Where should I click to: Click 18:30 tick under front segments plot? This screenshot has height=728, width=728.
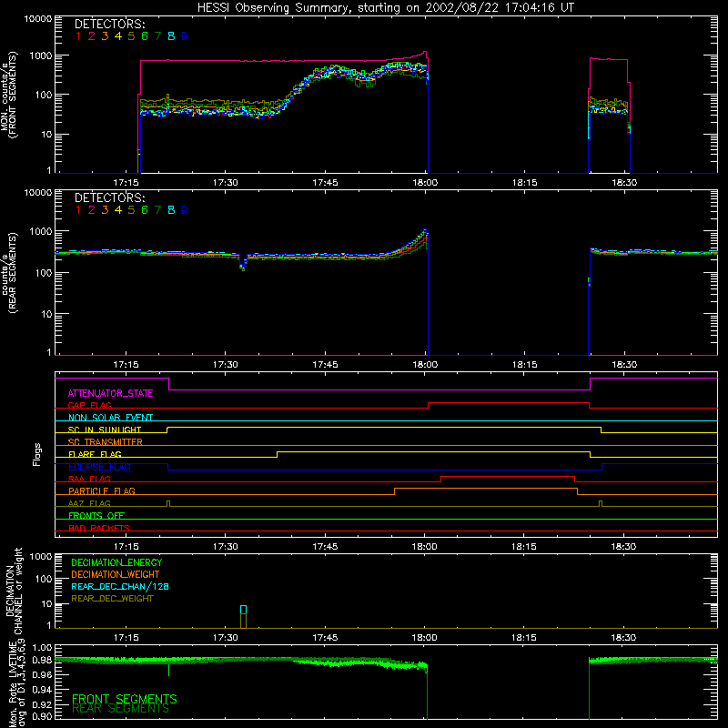tap(624, 183)
